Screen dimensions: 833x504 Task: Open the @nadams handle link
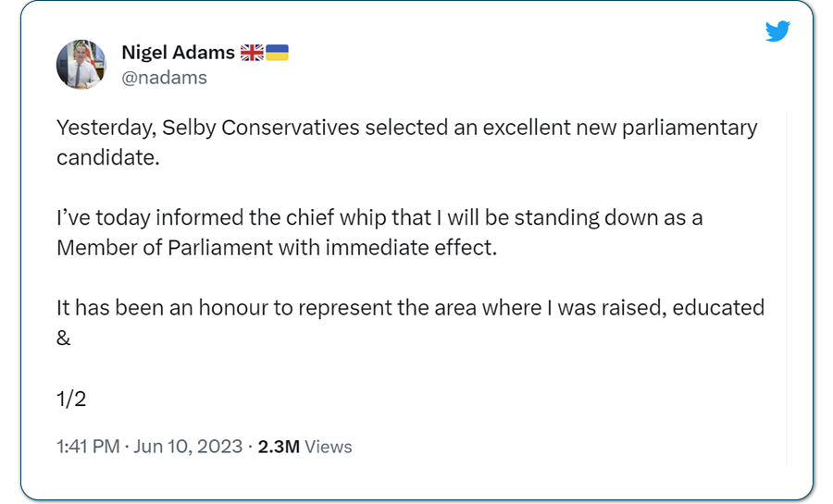click(x=164, y=78)
